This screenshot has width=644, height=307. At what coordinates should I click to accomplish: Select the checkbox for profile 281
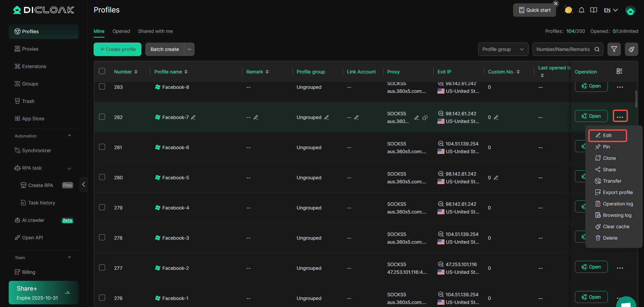click(102, 147)
